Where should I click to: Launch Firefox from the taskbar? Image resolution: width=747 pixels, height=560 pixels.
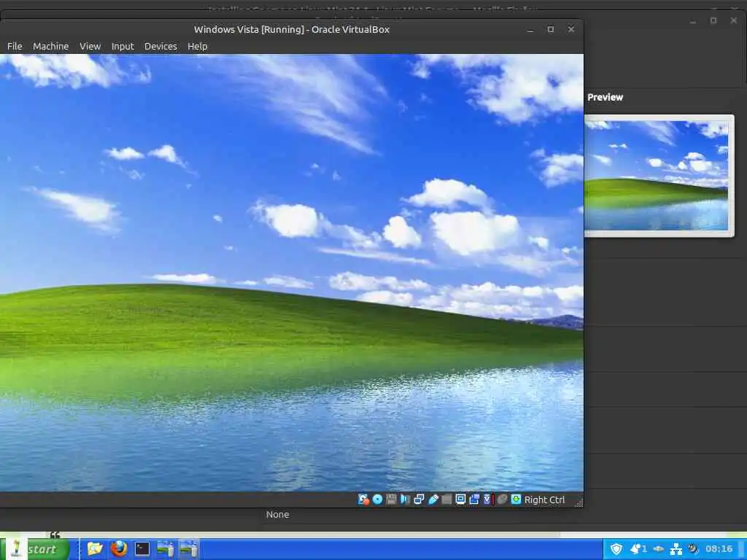pyautogui.click(x=119, y=549)
